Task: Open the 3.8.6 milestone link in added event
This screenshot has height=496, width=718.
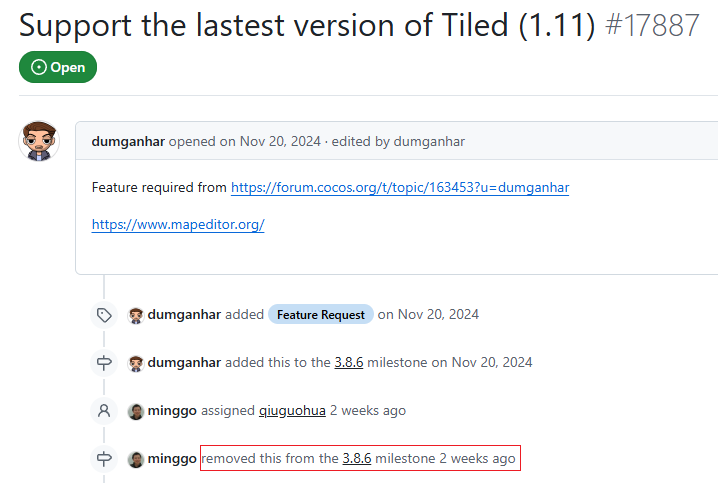Action: tap(349, 363)
